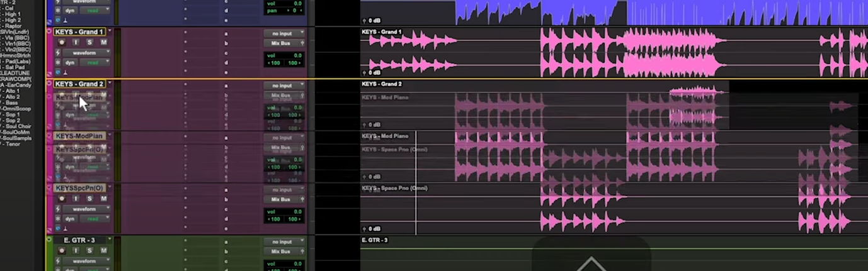Open KEYS - Grand 2 track options arrow
868x271 pixels.
(110, 84)
